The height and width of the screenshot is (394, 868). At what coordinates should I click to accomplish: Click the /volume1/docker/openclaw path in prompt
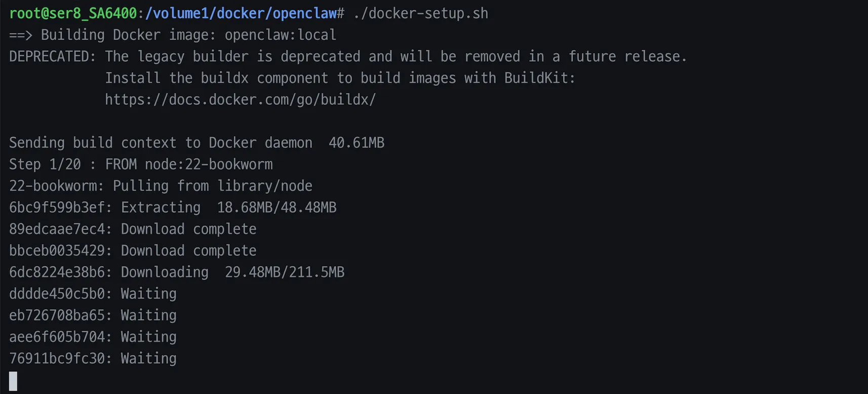[241, 14]
